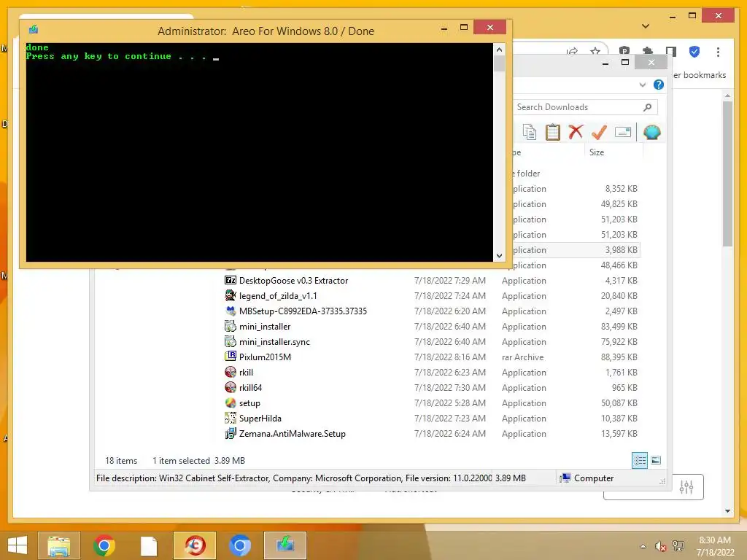Click the green-arrow installer taskbar icon

pyautogui.click(x=285, y=545)
